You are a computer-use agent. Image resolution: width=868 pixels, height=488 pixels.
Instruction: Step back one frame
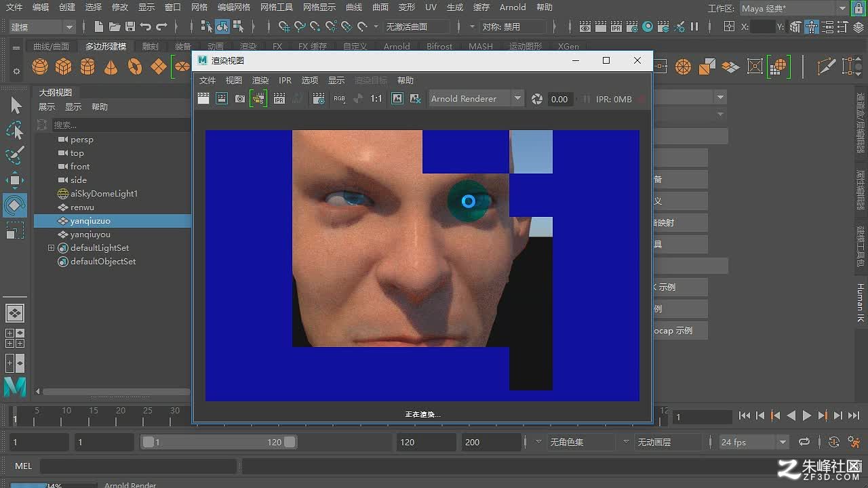(x=760, y=415)
